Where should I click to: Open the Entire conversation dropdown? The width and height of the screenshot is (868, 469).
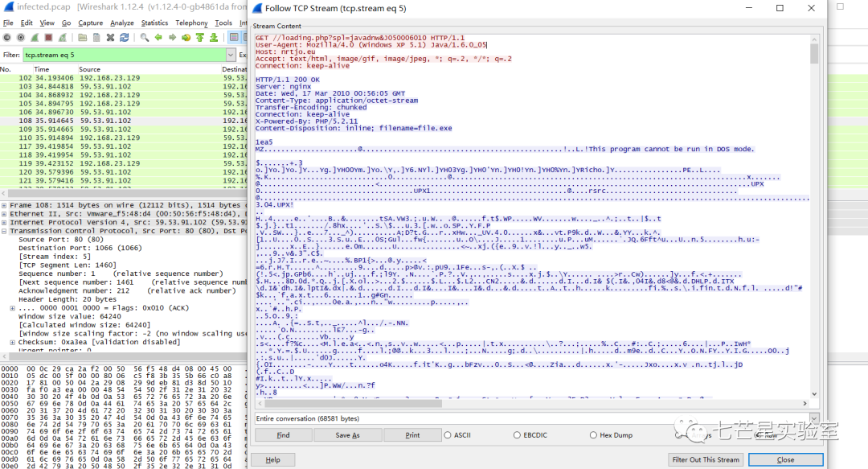click(x=813, y=418)
